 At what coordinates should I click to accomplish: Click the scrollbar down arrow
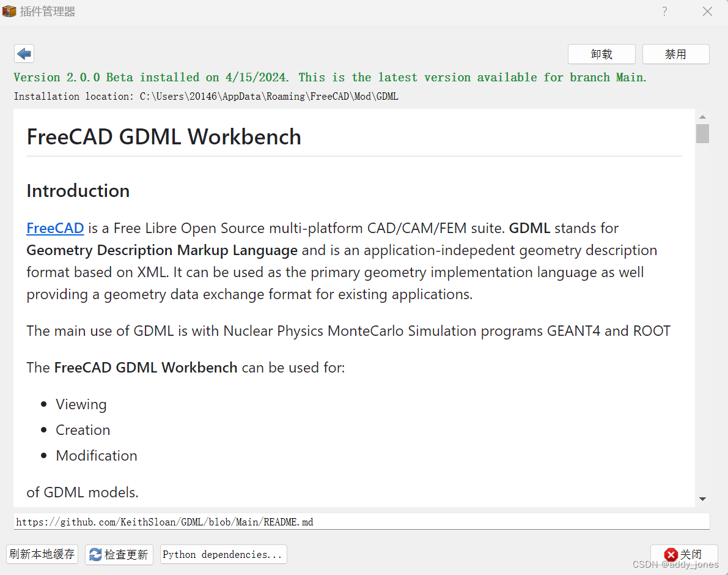coord(702,499)
